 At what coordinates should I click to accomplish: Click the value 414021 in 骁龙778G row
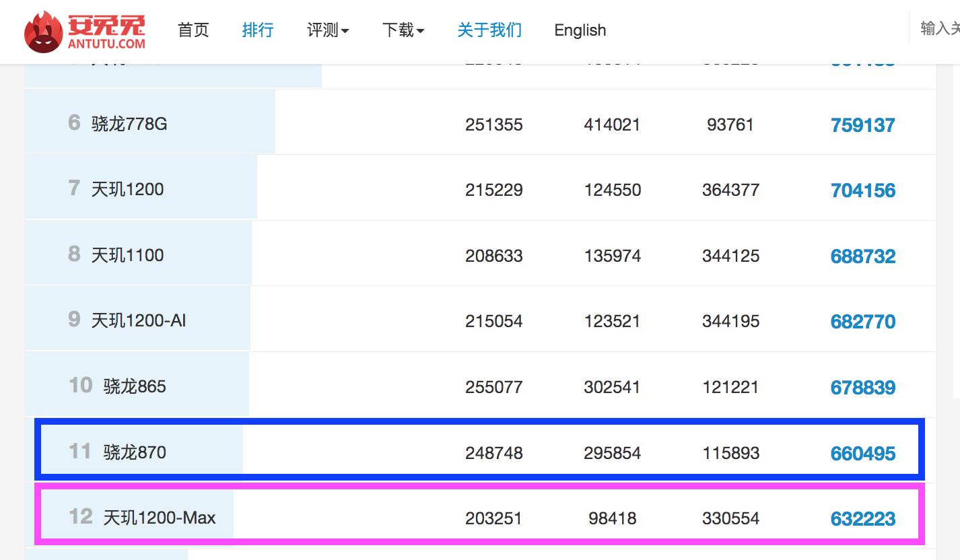[x=613, y=125]
